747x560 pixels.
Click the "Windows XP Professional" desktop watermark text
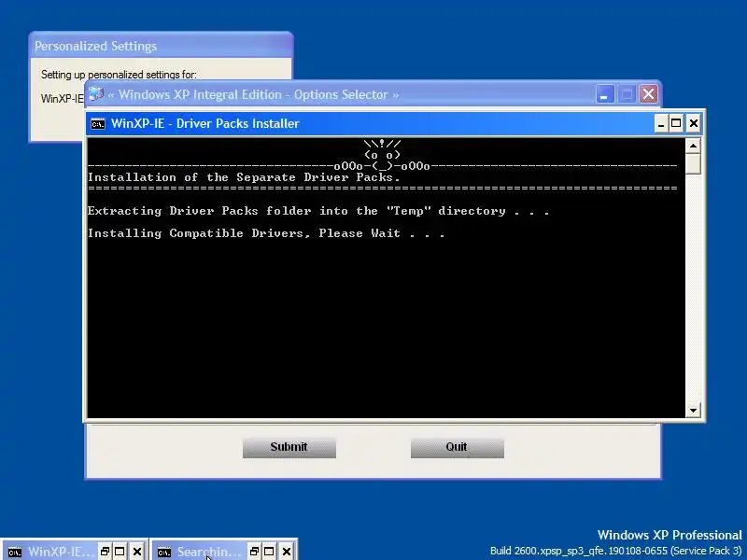pyautogui.click(x=669, y=535)
